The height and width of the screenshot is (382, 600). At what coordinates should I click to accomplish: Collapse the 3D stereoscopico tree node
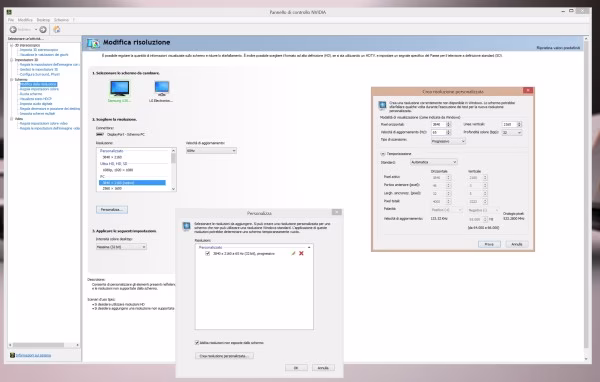click(x=11, y=45)
